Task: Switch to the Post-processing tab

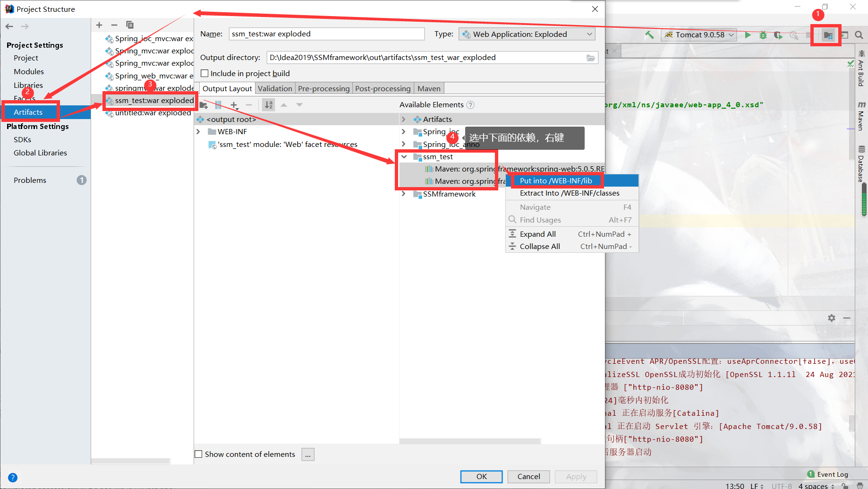Action: point(383,88)
